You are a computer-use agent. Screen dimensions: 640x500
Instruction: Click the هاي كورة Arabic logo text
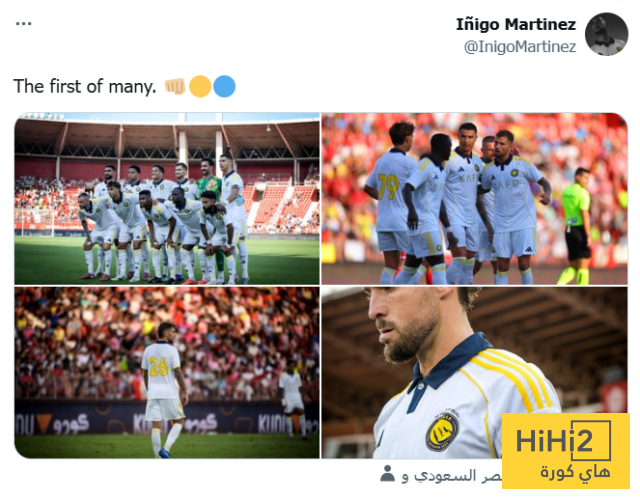click(x=575, y=472)
